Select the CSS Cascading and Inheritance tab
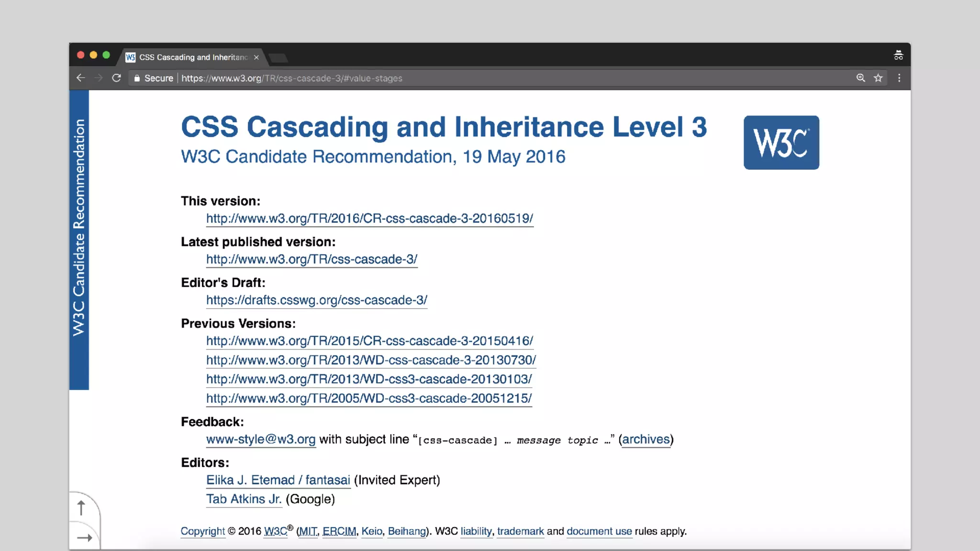The width and height of the screenshot is (980, 551). pos(191,57)
